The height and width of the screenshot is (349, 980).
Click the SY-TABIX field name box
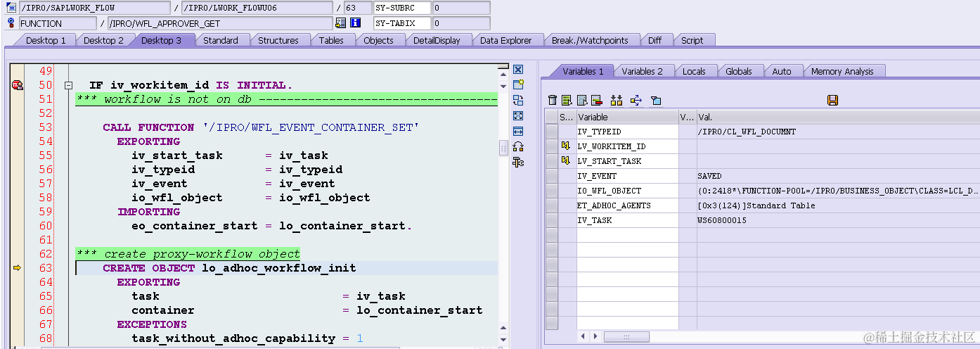[401, 23]
